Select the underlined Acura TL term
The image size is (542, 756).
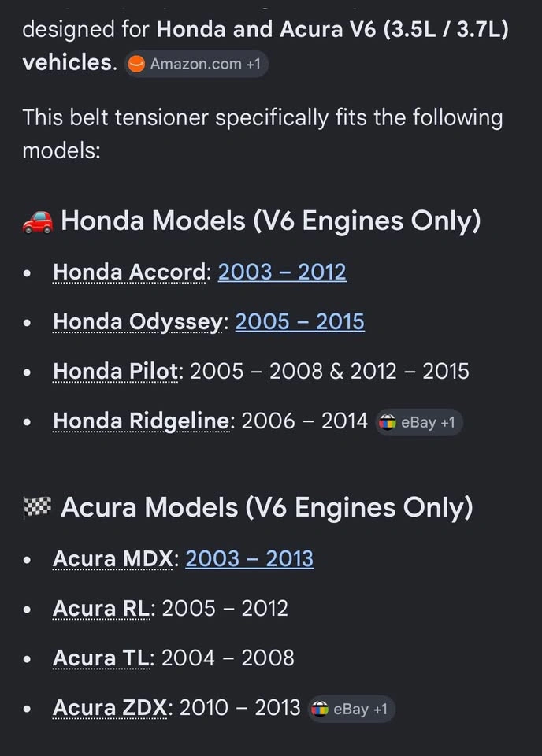click(101, 658)
